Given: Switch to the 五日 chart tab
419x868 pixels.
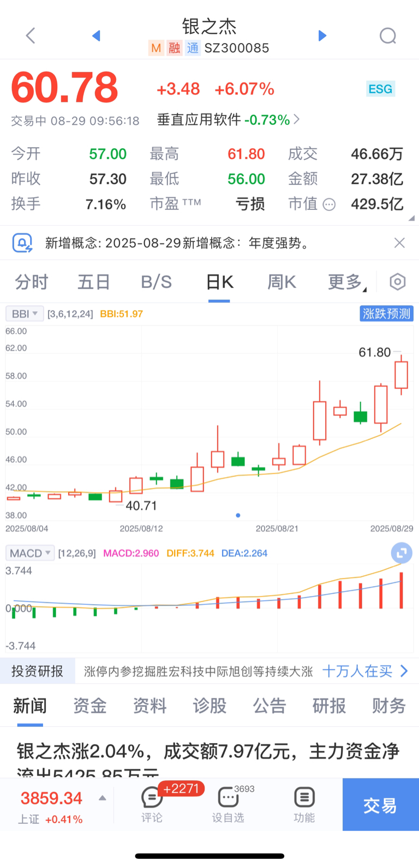Looking at the screenshot, I should pos(94,282).
